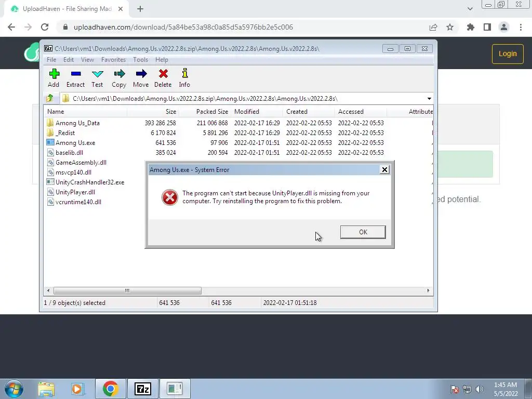The height and width of the screenshot is (399, 532).
Task: Open Windows Explorer from taskbar
Action: pyautogui.click(x=46, y=389)
